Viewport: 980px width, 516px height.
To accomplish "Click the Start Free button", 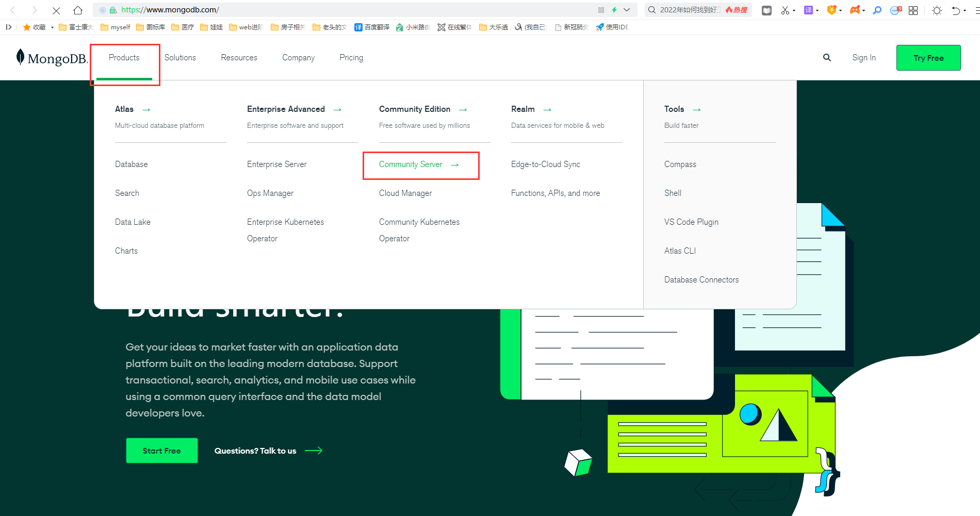I will [x=161, y=451].
